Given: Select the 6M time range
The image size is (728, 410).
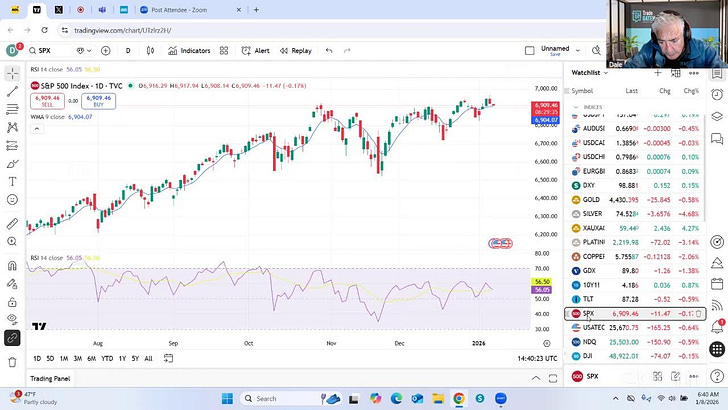Looking at the screenshot, I should tap(91, 358).
